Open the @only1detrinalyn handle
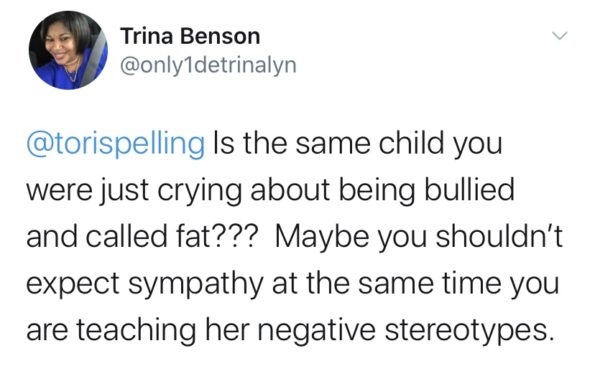Viewport: 595px width, 384px height. (x=208, y=65)
